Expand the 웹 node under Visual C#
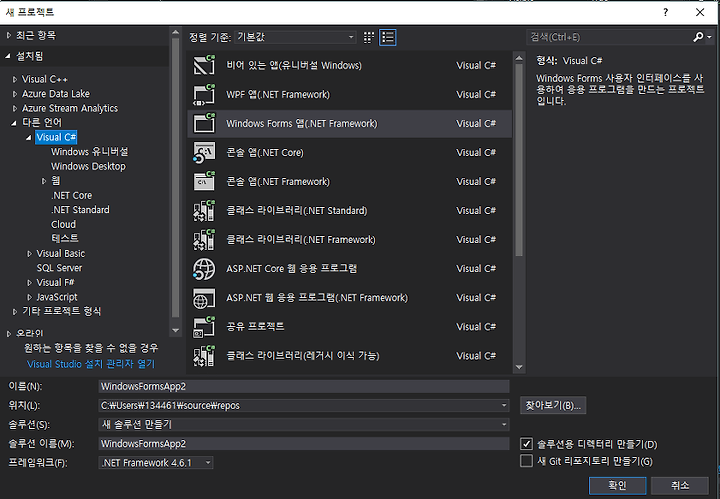 pos(44,181)
